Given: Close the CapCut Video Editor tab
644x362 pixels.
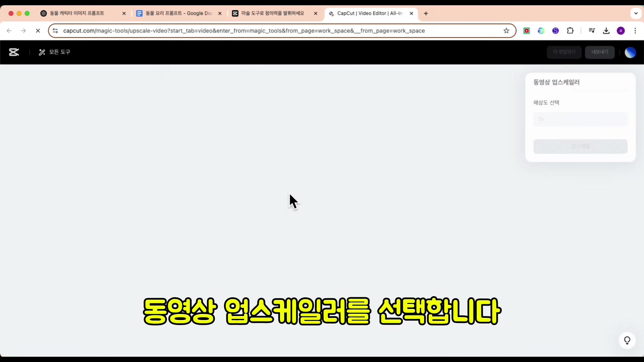Looking at the screenshot, I should [x=411, y=13].
